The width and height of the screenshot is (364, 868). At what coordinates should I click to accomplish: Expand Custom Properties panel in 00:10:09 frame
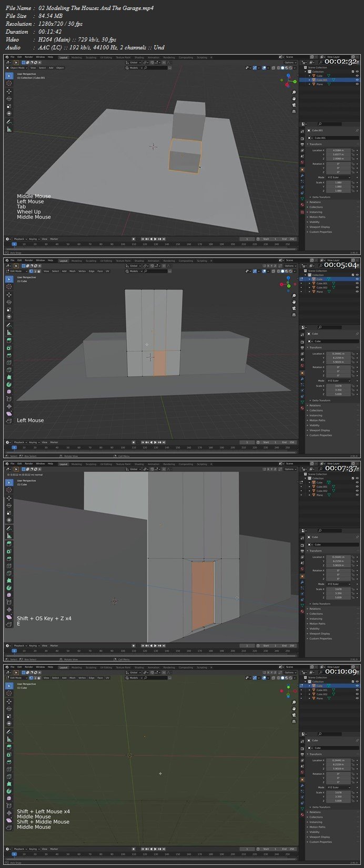point(320,842)
